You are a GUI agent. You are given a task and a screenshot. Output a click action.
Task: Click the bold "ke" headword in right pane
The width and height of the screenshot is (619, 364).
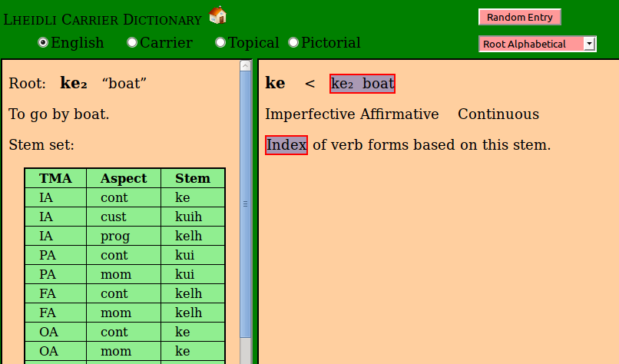(x=275, y=84)
